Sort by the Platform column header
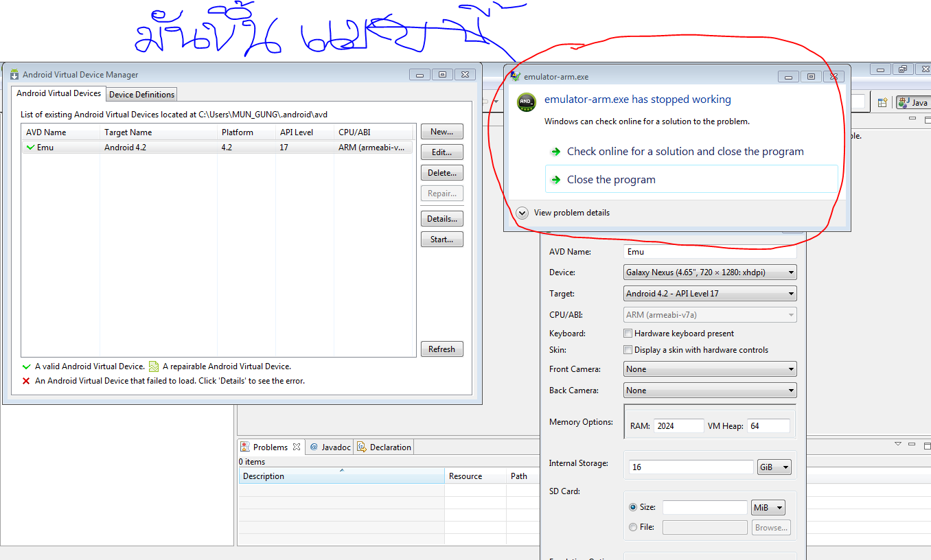The width and height of the screenshot is (931, 560). pos(246,132)
